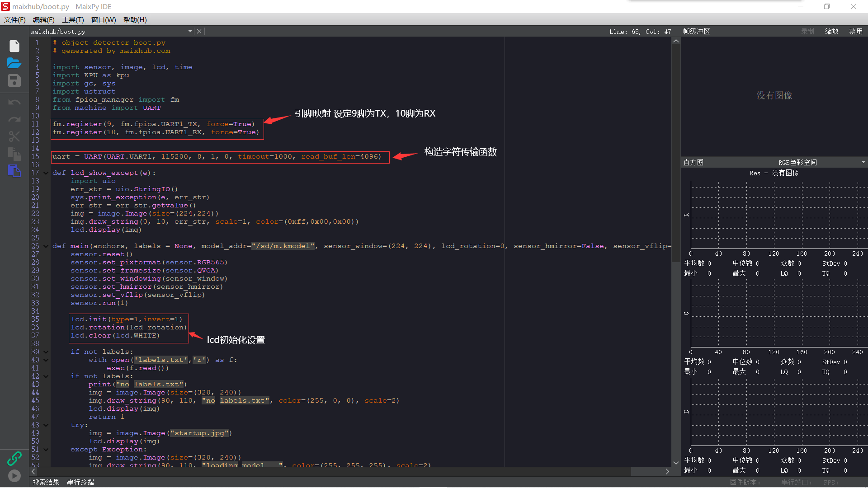Open file with folder icon

point(14,63)
